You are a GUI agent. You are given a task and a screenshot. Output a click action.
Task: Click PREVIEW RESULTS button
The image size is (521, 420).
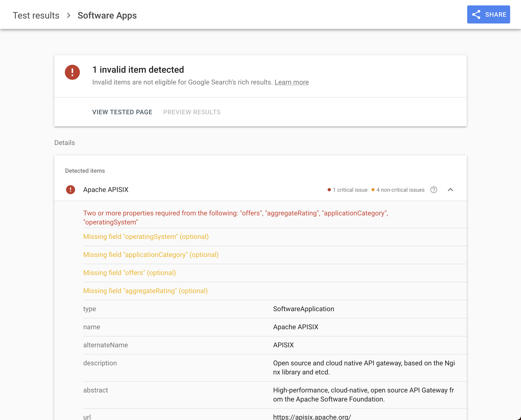(x=192, y=112)
